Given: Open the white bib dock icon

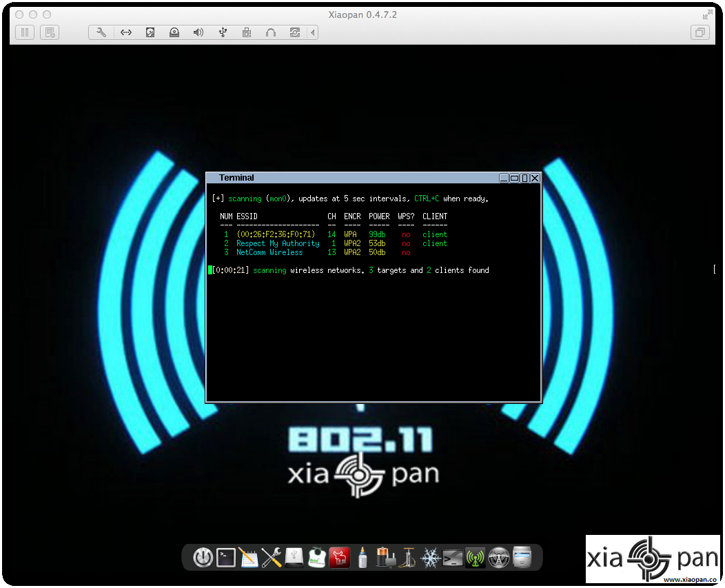Looking at the screenshot, I should click(317, 558).
